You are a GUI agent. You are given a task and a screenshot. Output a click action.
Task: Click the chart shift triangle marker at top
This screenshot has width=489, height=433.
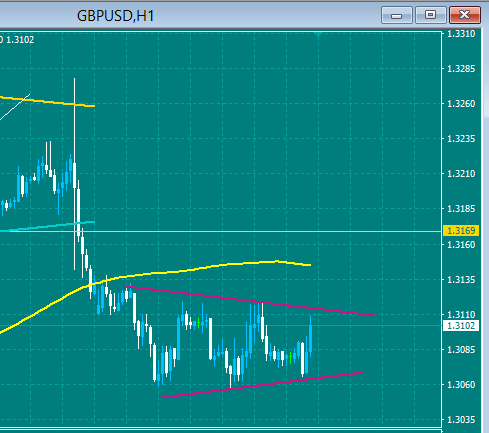pyautogui.click(x=319, y=34)
